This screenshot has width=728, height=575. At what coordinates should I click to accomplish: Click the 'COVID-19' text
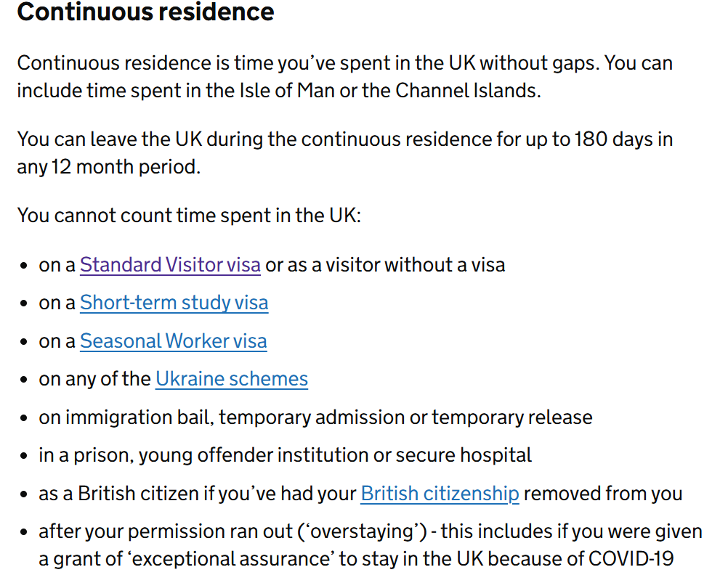click(629, 560)
